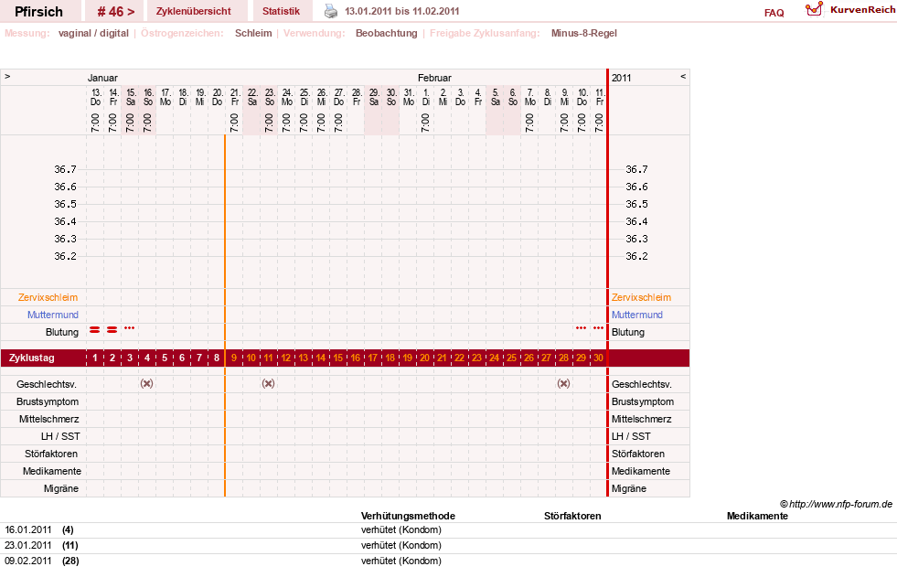Click the 'Schleim' Östrogenzeichen value
This screenshot has width=897, height=588.
253,33
